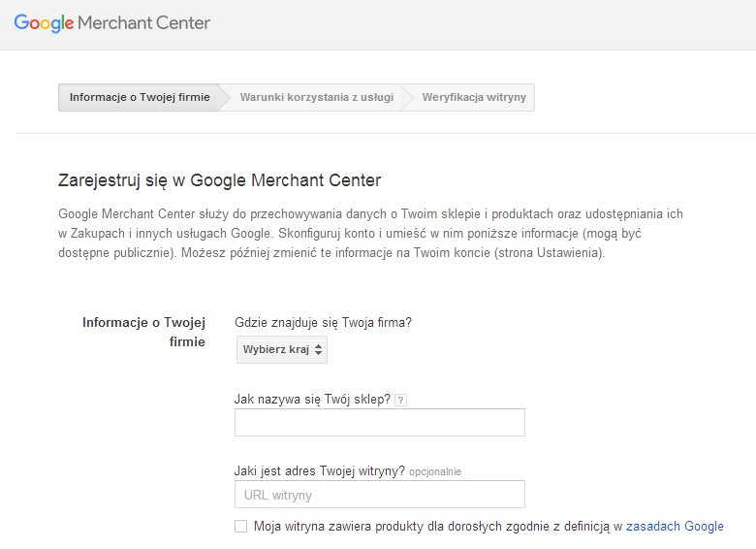Click into the 'URL witryny' field
The width and height of the screenshot is (756, 549).
379,495
